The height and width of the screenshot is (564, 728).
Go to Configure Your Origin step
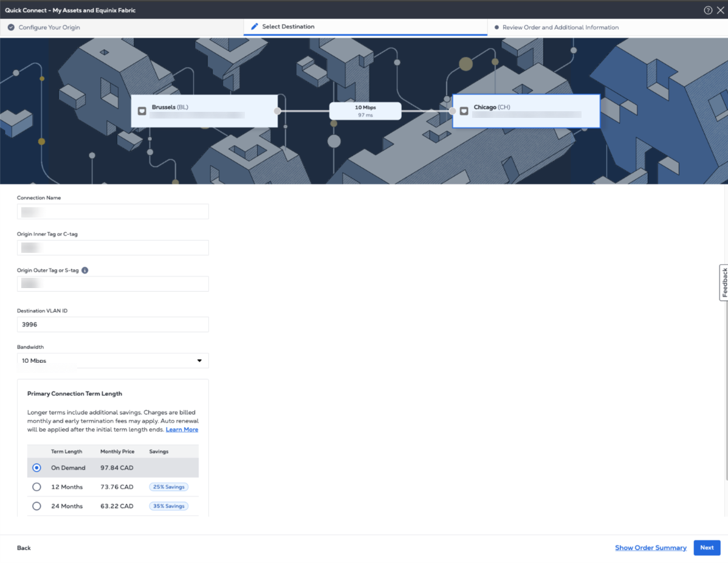click(49, 27)
